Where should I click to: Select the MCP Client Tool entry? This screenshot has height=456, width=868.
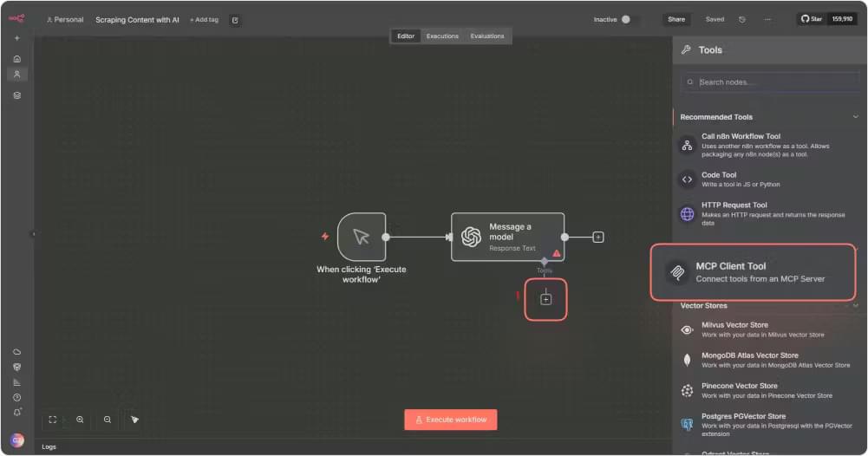coord(753,272)
